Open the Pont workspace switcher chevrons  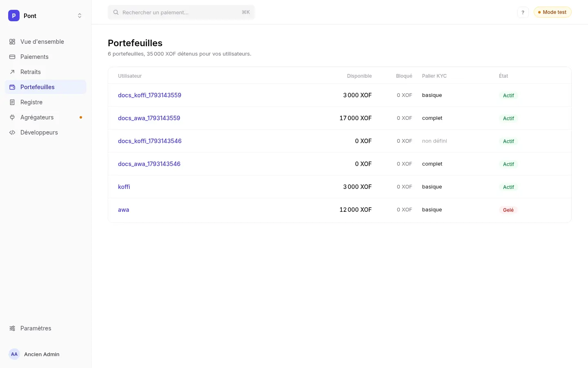(x=80, y=16)
